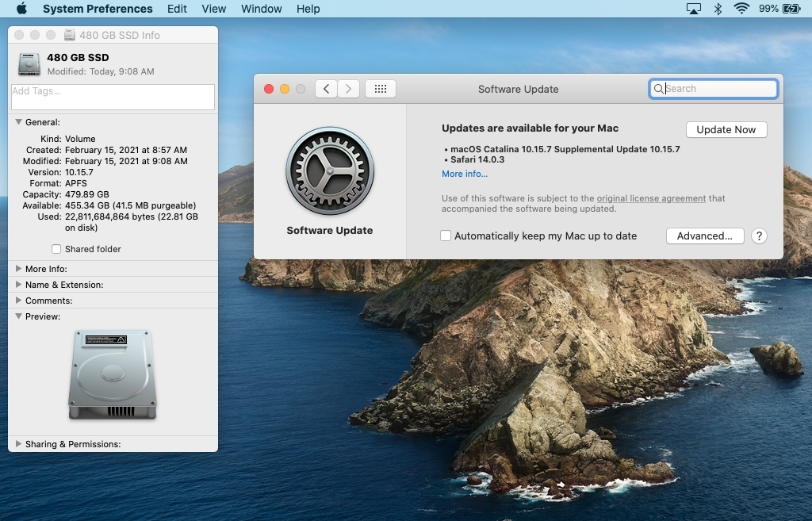
Task: Focus the System Preferences search field
Action: tap(713, 89)
